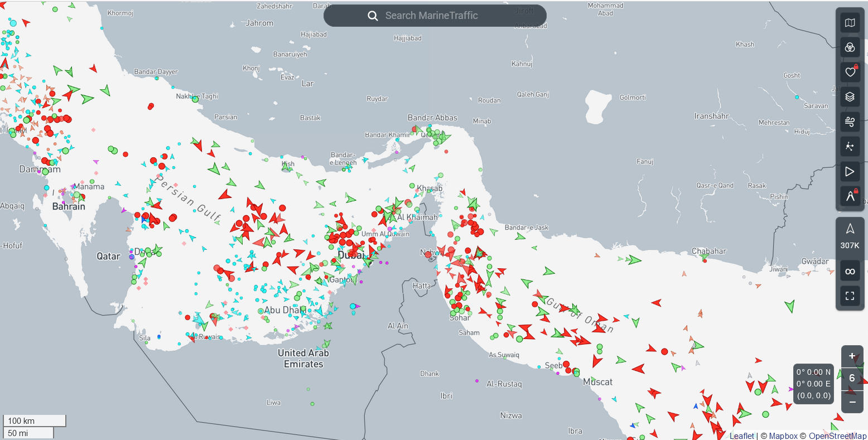Click the play animation triangle icon
Image resolution: width=868 pixels, height=440 pixels.
(850, 171)
